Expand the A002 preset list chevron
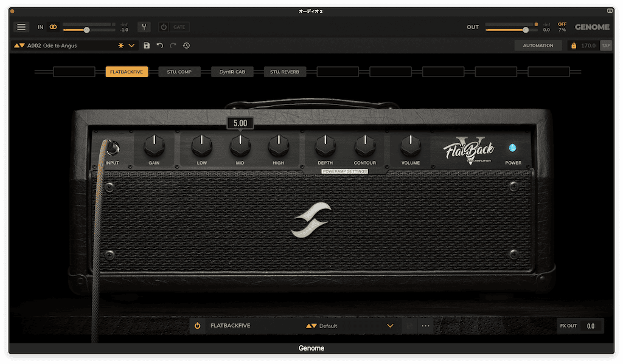 [x=131, y=46]
